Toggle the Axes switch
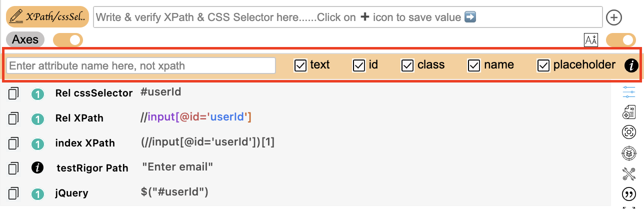Viewport: 644px width, 209px height. [68, 40]
